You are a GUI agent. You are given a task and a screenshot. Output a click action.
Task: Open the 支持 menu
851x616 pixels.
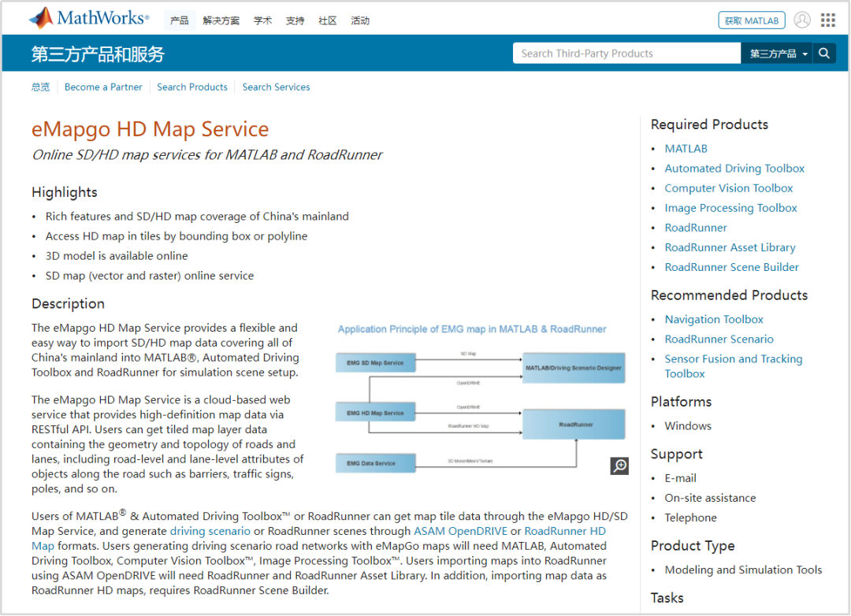[x=295, y=20]
